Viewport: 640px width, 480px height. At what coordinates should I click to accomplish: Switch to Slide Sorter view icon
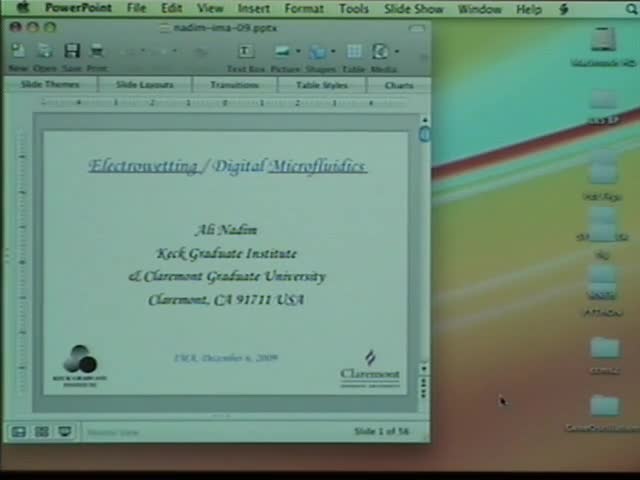pos(42,432)
